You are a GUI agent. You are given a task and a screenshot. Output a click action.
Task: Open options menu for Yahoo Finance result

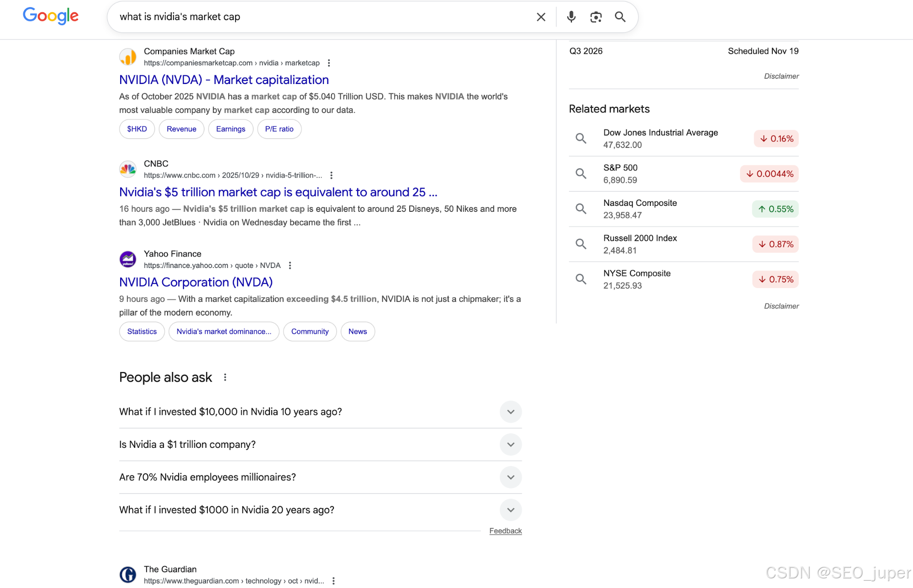pyautogui.click(x=290, y=265)
